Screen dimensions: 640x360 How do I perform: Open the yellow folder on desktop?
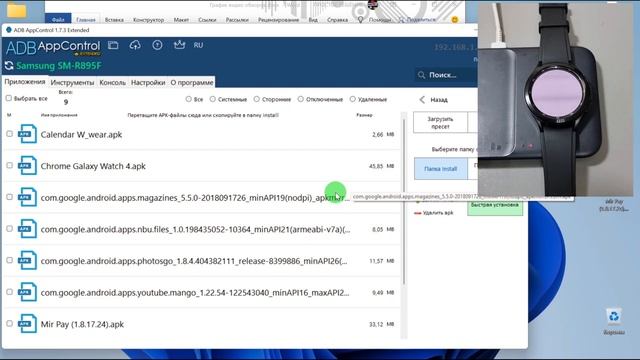click(x=16, y=10)
